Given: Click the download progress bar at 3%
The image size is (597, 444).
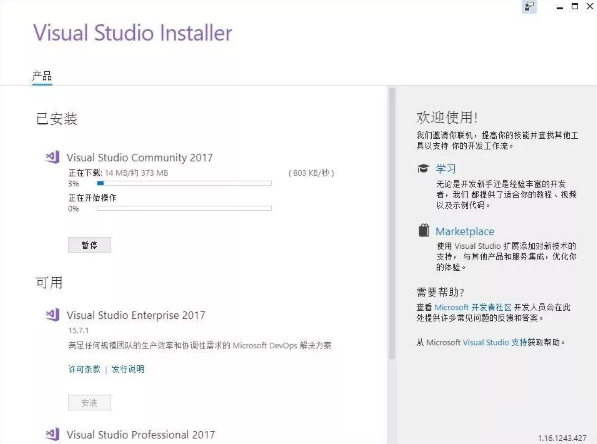Looking at the screenshot, I should click(x=184, y=184).
